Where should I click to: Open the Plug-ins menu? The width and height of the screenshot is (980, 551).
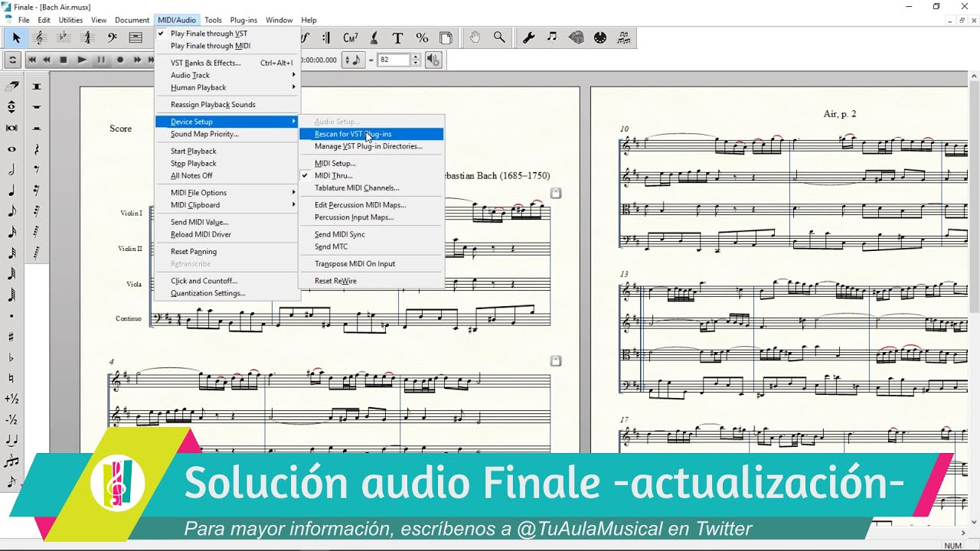(243, 20)
